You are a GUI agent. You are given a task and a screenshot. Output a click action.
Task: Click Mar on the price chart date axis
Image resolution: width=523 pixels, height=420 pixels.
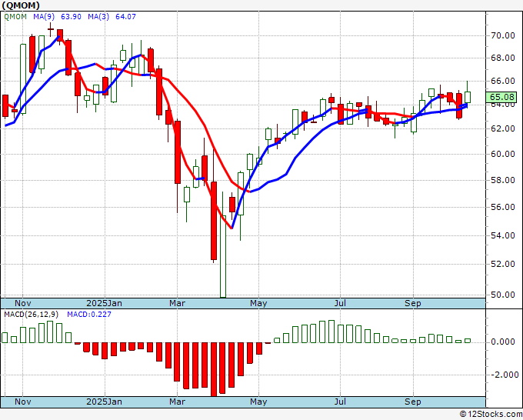point(177,303)
